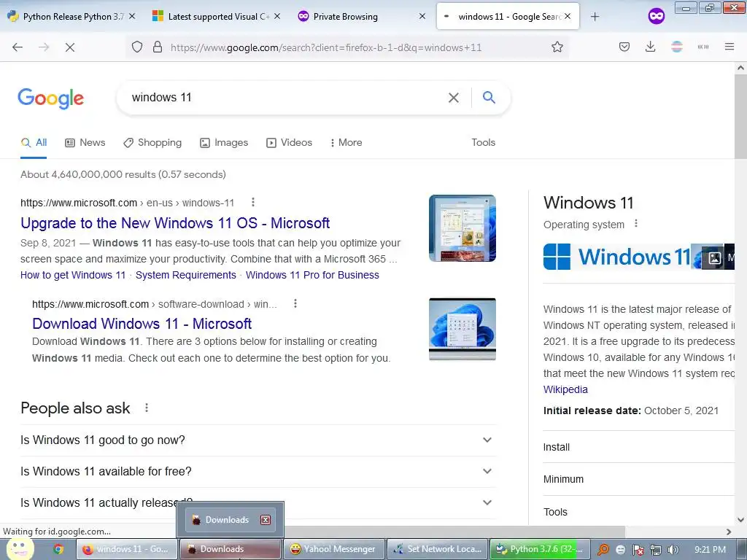This screenshot has width=747, height=560.
Task: Stop loading the page
Action: click(69, 47)
